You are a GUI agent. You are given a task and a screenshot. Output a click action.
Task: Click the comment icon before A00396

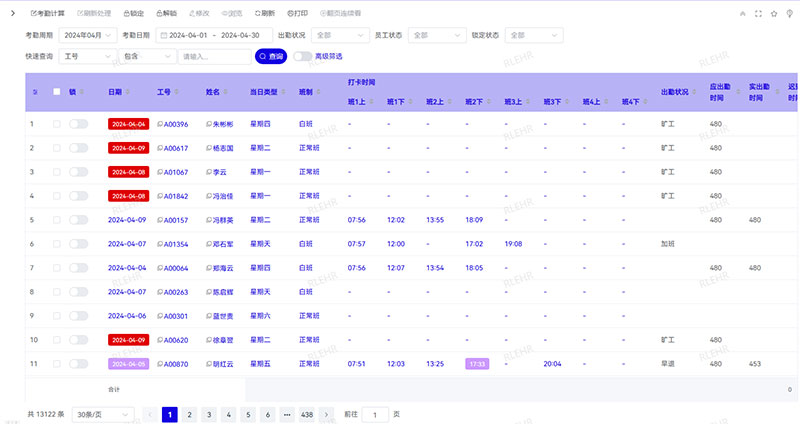click(x=160, y=124)
